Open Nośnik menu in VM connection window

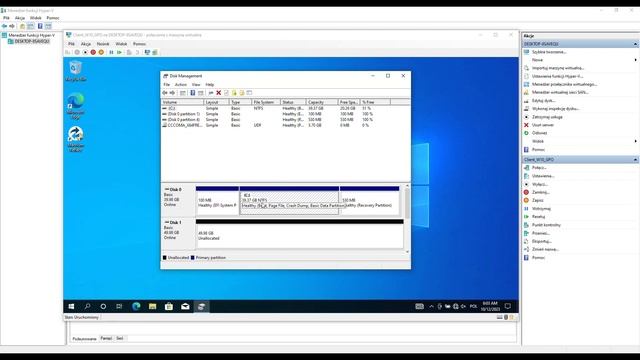pyautogui.click(x=103, y=44)
